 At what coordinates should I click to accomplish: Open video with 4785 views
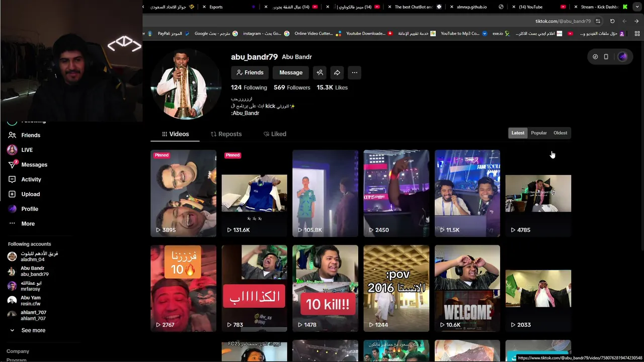[x=538, y=193]
